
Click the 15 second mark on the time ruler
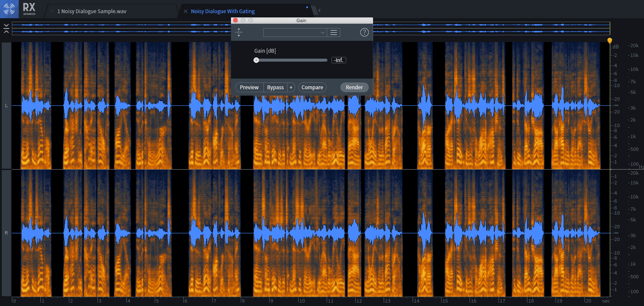pos(445,301)
